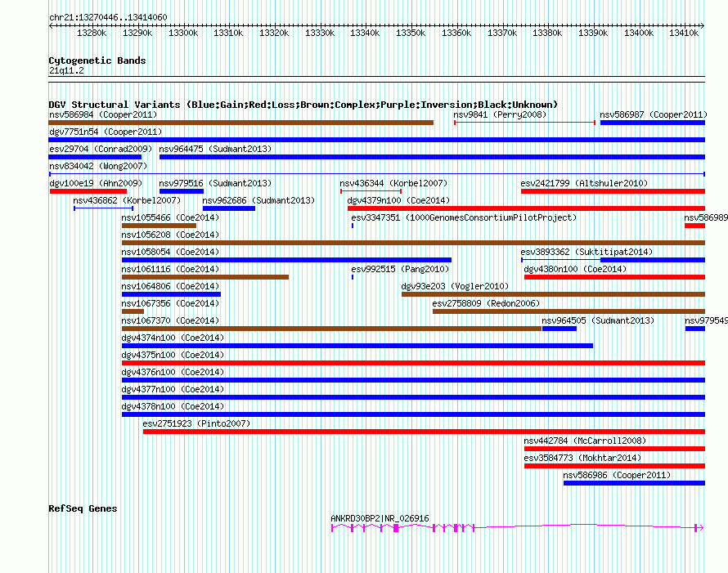The image size is (728, 573).
Task: Click esv992515 (Pang2010) label
Action: point(400,269)
